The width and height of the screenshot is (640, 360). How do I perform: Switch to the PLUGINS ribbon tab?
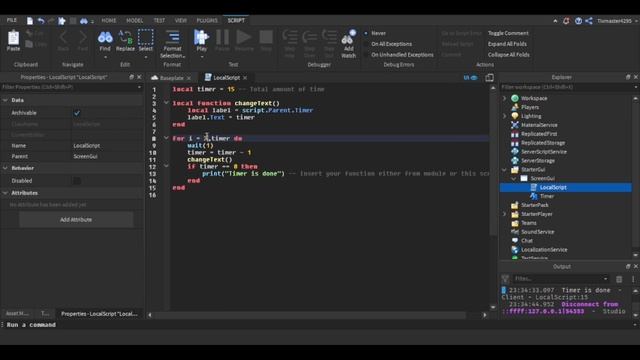click(x=207, y=20)
